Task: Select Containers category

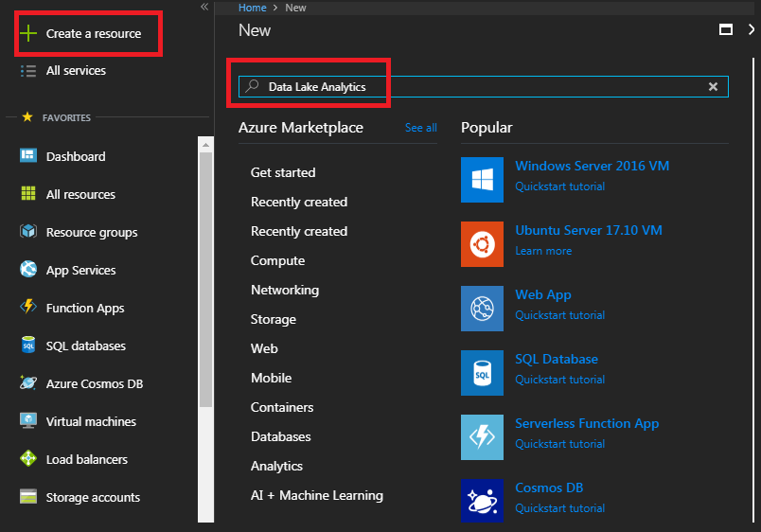Action: tap(282, 407)
